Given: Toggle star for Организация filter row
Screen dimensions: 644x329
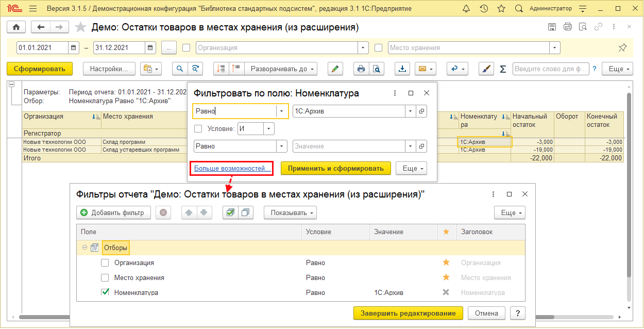Looking at the screenshot, I should tap(446, 262).
